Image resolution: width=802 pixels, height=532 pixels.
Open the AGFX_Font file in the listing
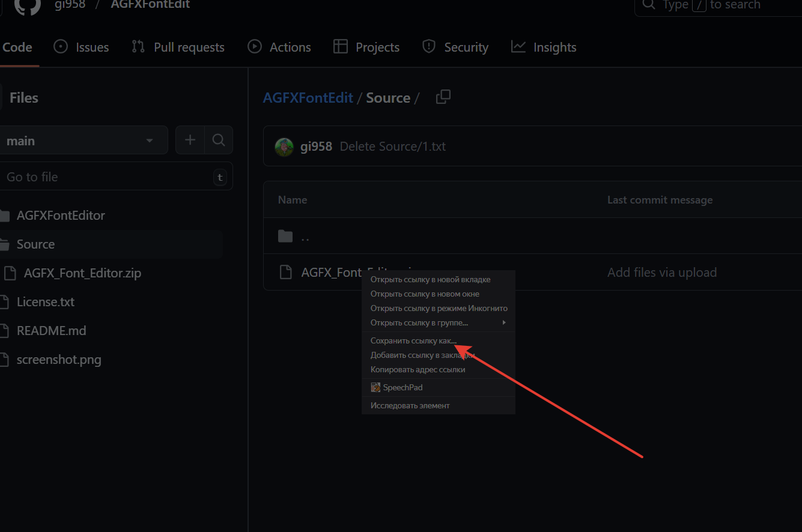tap(332, 273)
